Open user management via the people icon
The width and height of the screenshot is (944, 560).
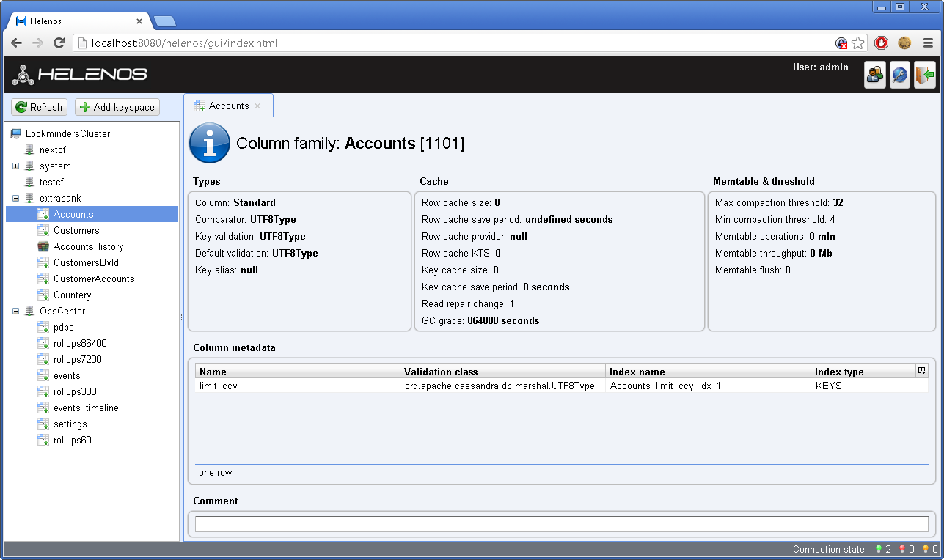[874, 74]
